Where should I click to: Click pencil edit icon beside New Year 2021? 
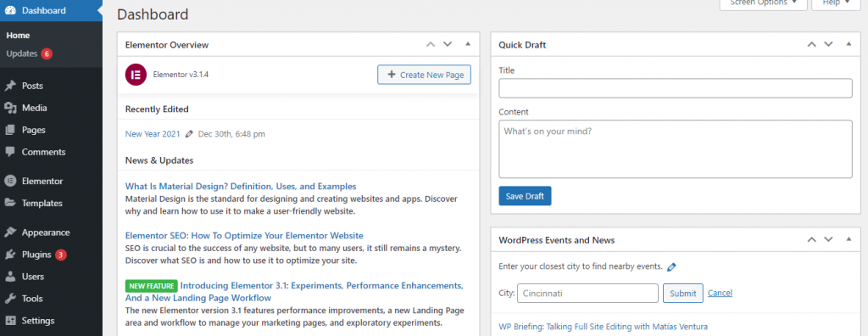[x=189, y=134]
